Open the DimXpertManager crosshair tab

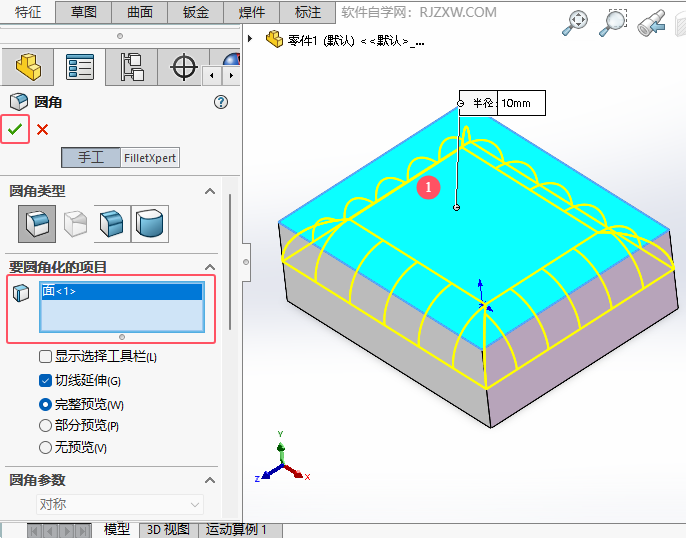[x=184, y=67]
